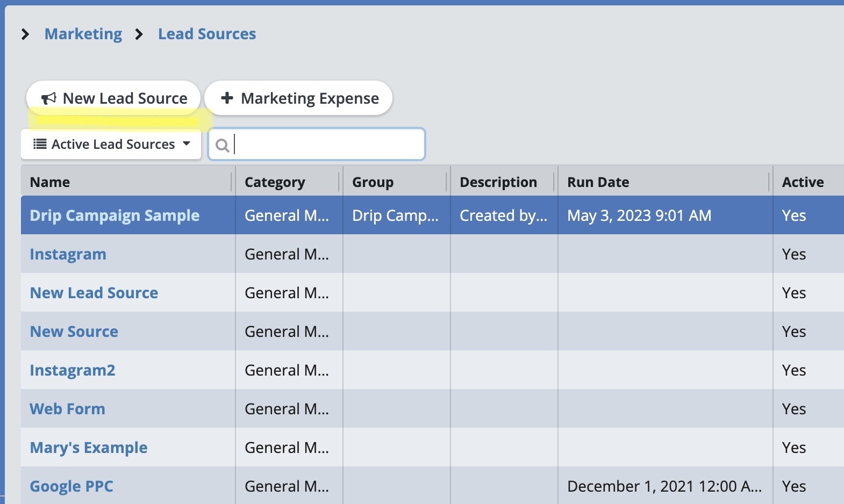
Task: Sort by the Run Date column header
Action: 598,182
